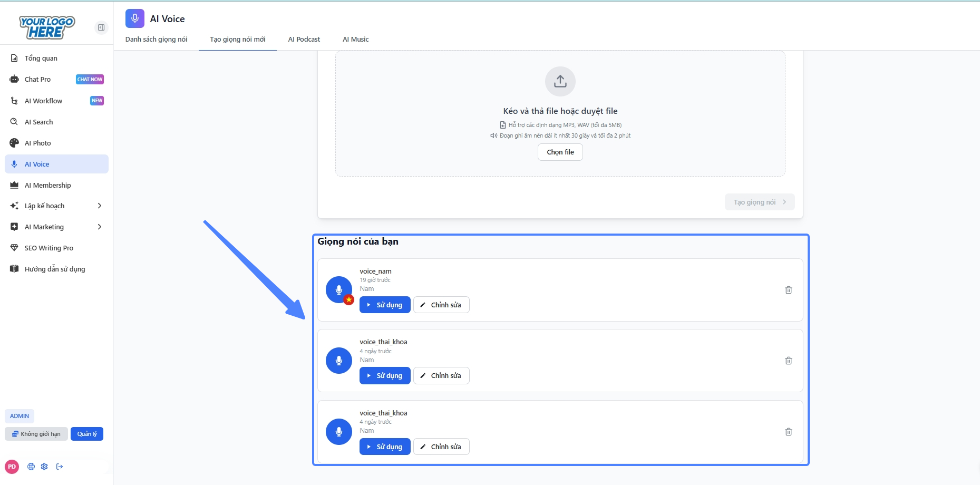980x485 pixels.
Task: Delete the voice_nam voice with trash icon
Action: point(789,290)
